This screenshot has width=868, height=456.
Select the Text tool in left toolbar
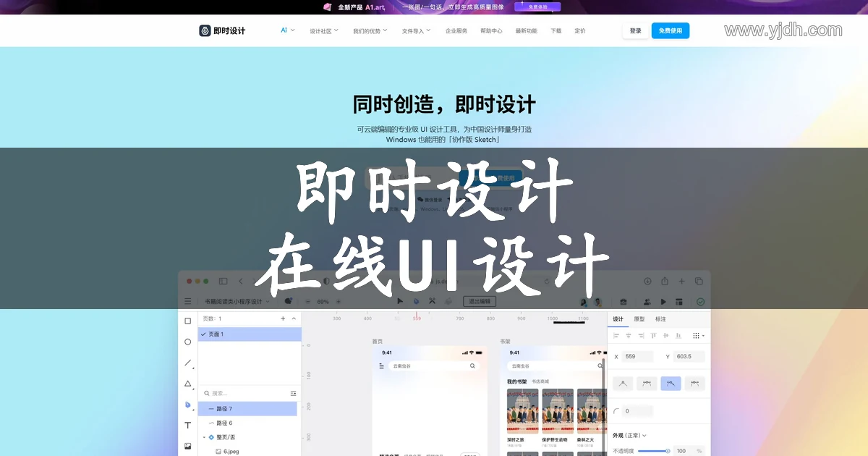click(187, 426)
